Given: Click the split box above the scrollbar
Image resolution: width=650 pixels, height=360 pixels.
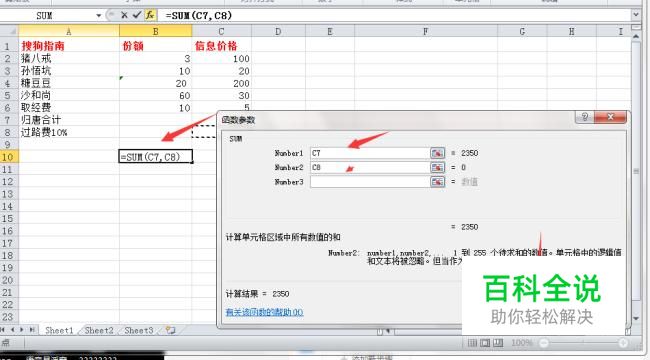Looking at the screenshot, I should coord(636,27).
